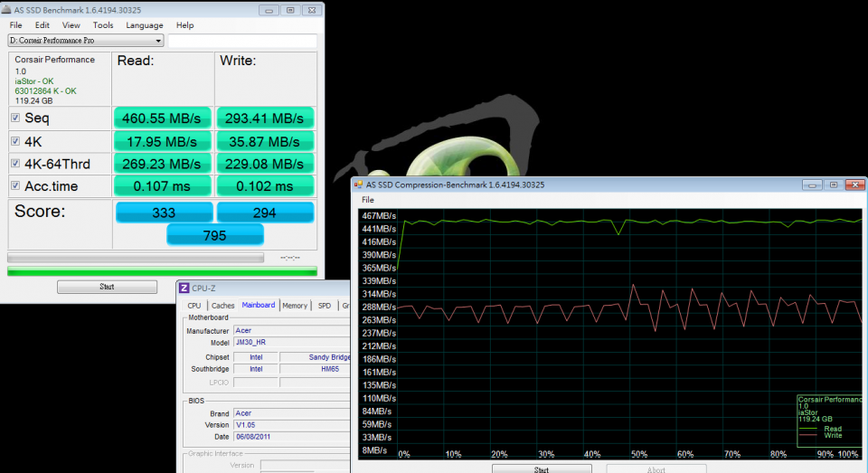
Task: Minimize the AS SSD Benchmark window
Action: (269, 10)
